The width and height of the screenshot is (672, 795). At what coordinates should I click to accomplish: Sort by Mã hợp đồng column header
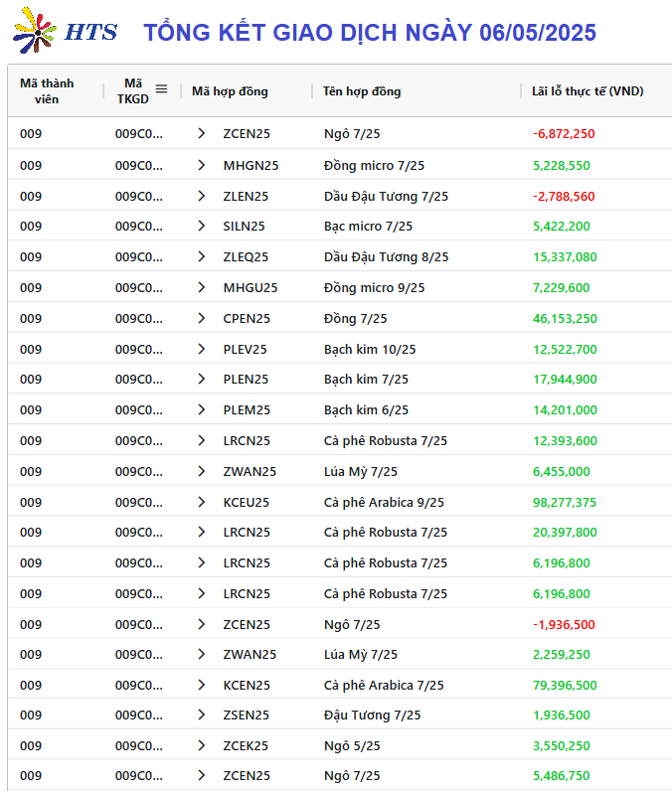click(230, 91)
